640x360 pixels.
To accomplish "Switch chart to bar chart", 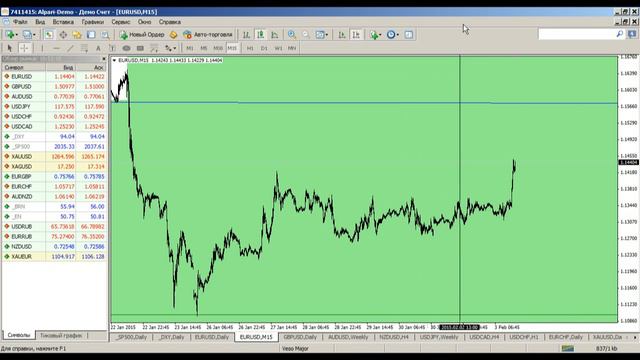I will [x=246, y=35].
